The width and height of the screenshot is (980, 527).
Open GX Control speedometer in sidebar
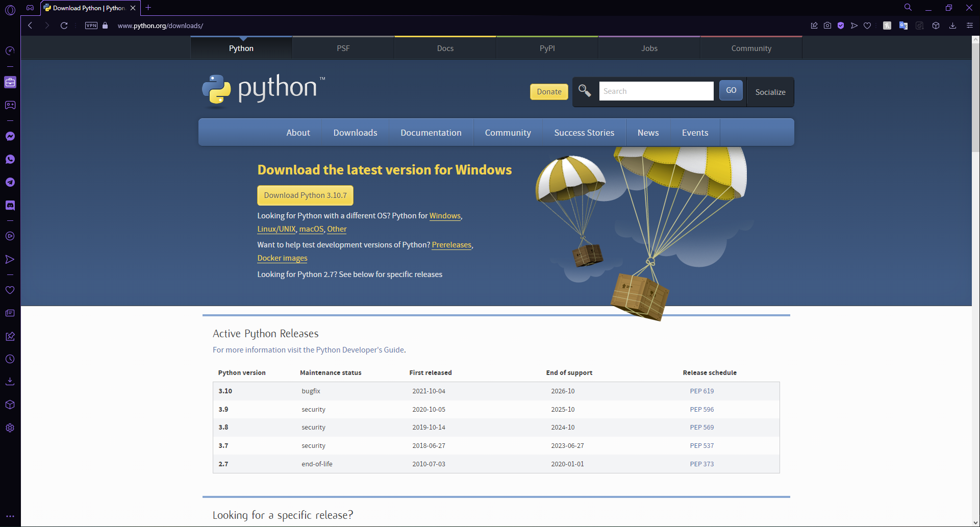click(10, 51)
